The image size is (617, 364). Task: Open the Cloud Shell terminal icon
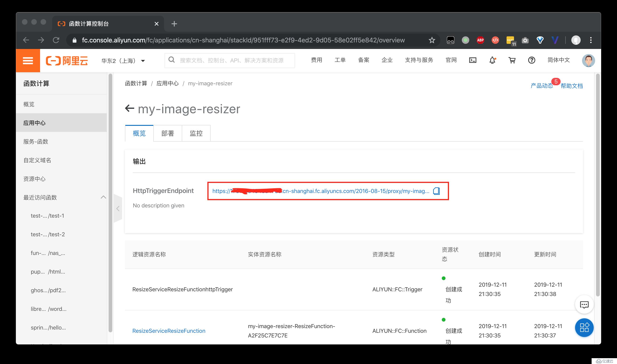coord(473,60)
